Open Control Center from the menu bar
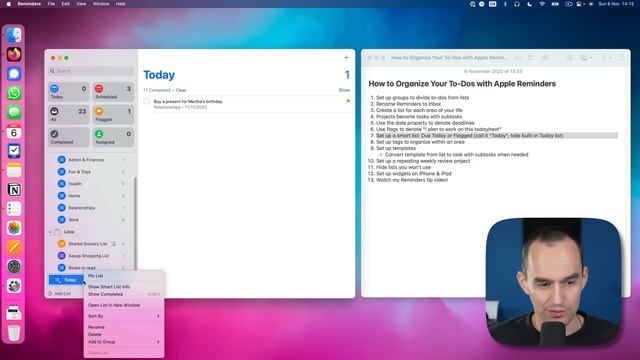 pyautogui.click(x=579, y=4)
